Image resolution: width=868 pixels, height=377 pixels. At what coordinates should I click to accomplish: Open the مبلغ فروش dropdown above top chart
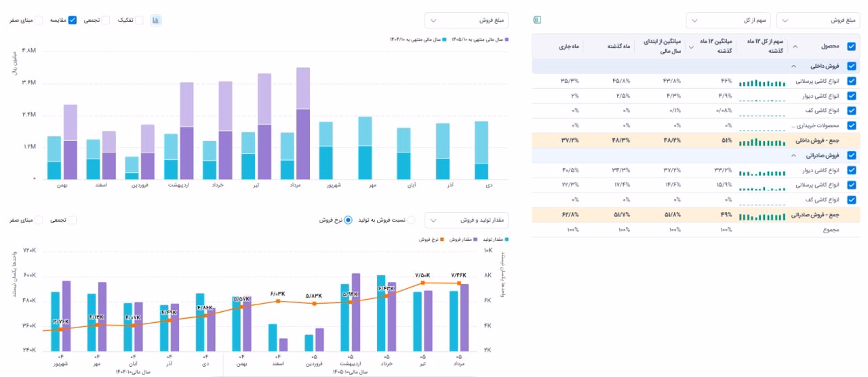[x=467, y=20]
